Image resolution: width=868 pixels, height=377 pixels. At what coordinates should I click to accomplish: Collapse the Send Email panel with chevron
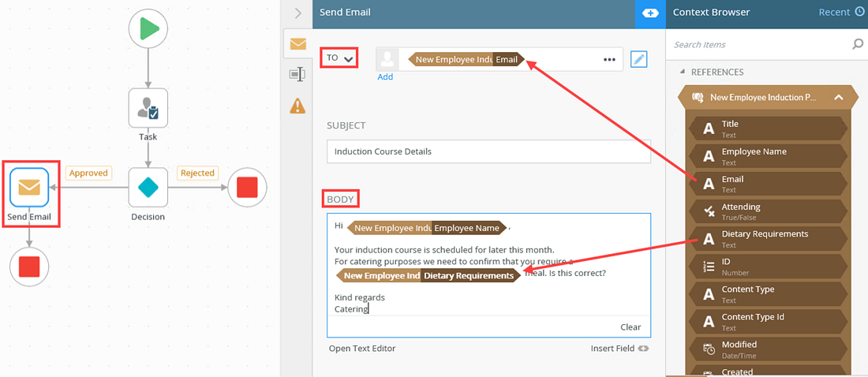click(297, 13)
